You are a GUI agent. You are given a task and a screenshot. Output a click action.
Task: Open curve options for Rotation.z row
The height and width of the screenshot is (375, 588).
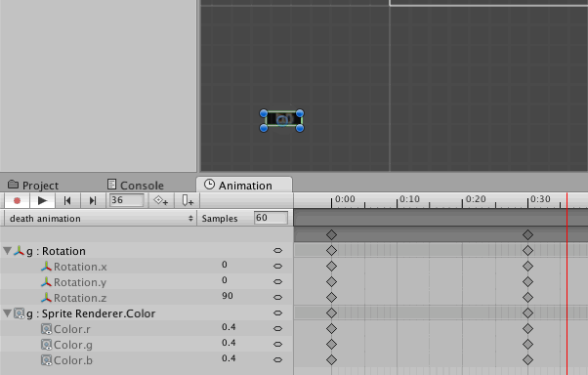pyautogui.click(x=277, y=298)
